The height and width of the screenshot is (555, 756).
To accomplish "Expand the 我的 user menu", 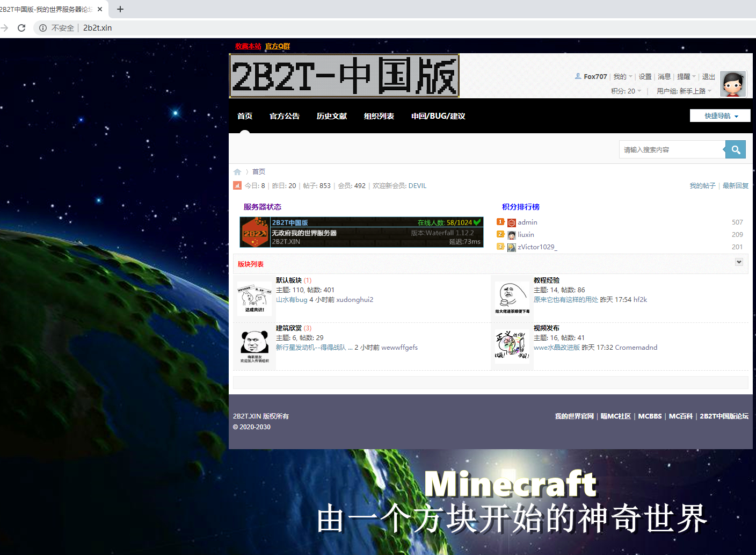I will pyautogui.click(x=623, y=77).
